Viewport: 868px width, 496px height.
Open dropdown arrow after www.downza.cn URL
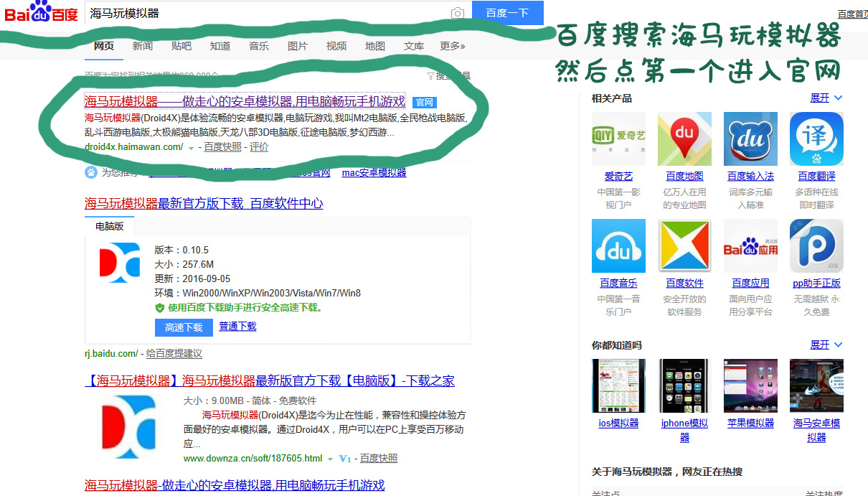331,459
